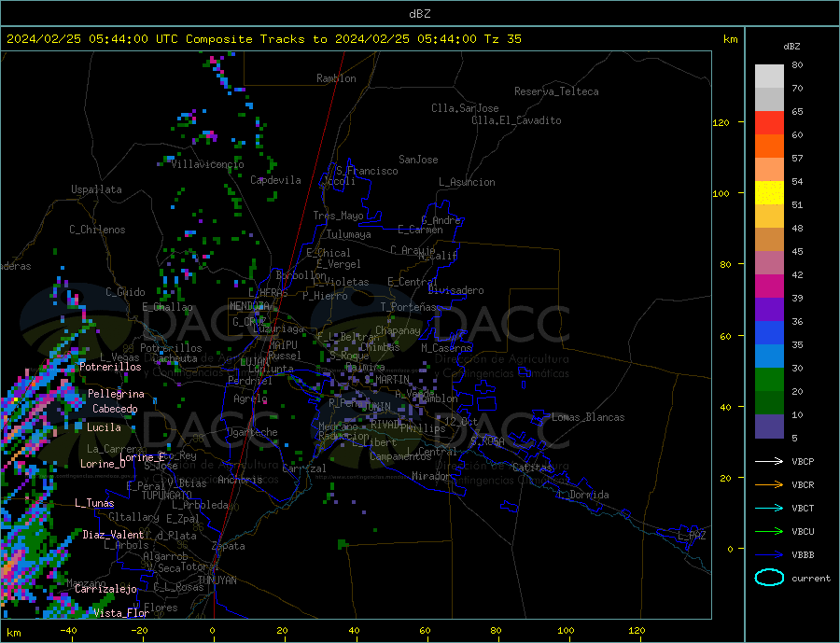Click the 'L_Asuncion' map label
Image resolution: width=840 pixels, height=643 pixels.
467,182
